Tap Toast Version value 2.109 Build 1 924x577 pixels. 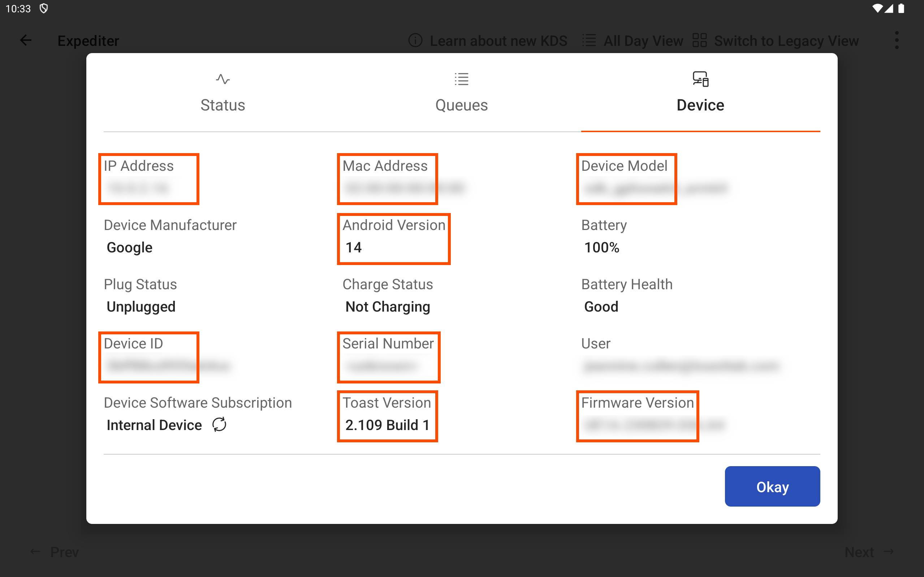[387, 425]
